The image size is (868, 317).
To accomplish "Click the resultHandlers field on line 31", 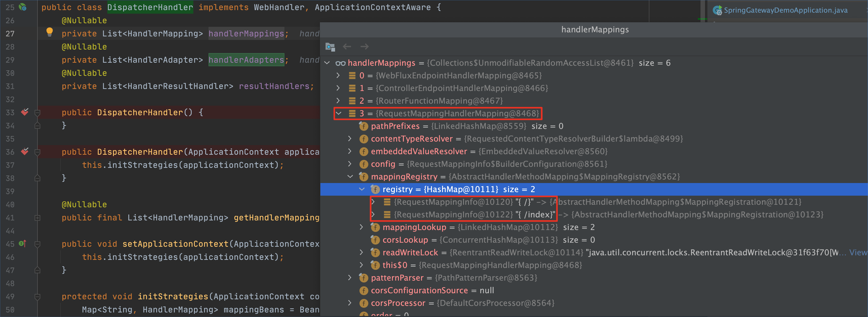I will tap(274, 86).
